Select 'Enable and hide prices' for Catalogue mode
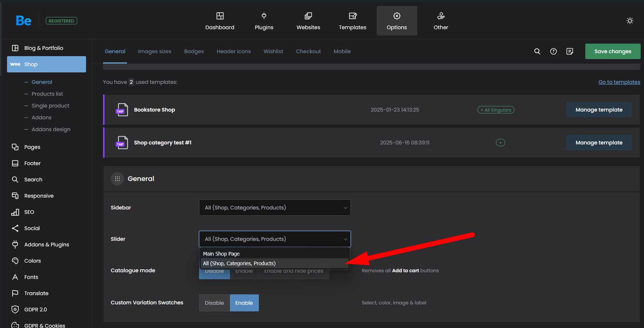The image size is (644, 328). (294, 274)
